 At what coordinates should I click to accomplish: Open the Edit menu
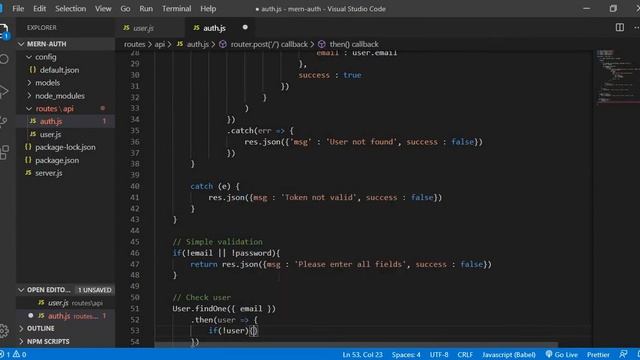click(x=40, y=9)
